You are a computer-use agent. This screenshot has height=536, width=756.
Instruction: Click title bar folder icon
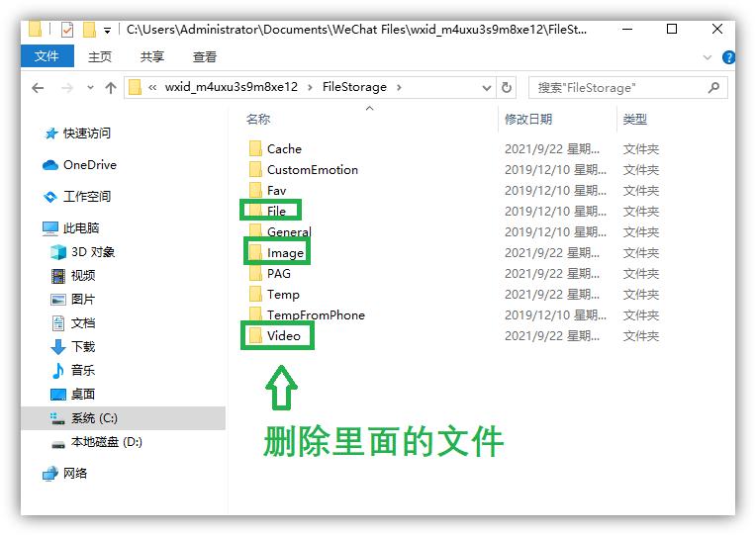[36, 29]
